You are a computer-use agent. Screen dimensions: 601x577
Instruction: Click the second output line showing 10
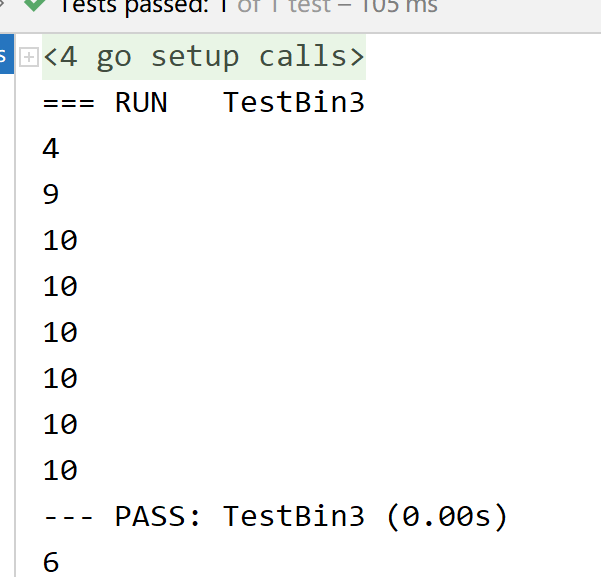pos(60,287)
